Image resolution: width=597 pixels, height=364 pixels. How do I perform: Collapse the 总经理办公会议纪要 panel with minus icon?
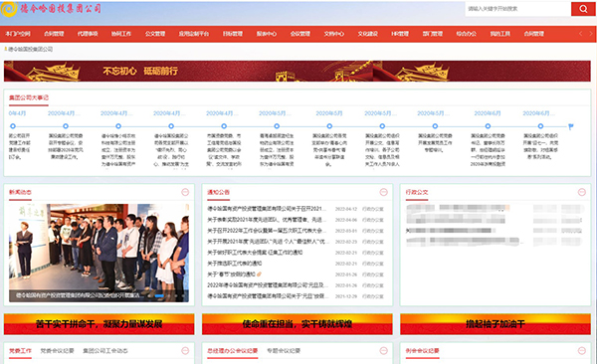click(x=383, y=351)
